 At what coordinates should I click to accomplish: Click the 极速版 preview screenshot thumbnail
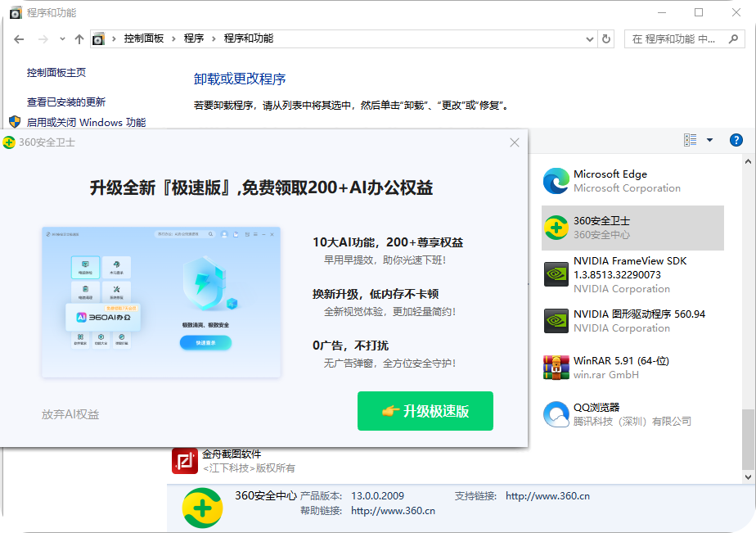coord(161,302)
